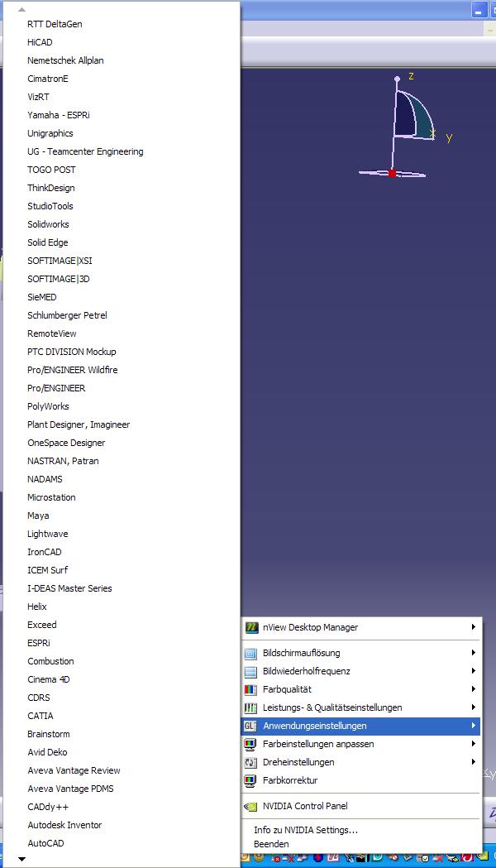Open nView Desktop Manager menu entry
The image size is (496, 868).
(x=361, y=627)
